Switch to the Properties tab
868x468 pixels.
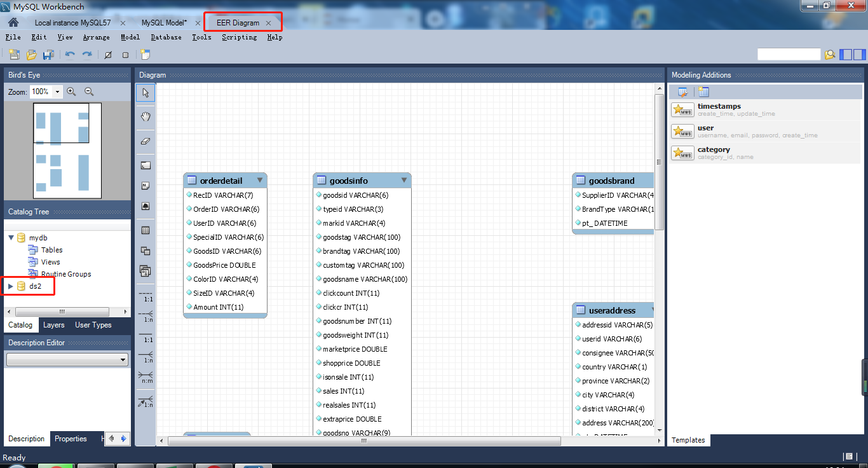coord(71,439)
